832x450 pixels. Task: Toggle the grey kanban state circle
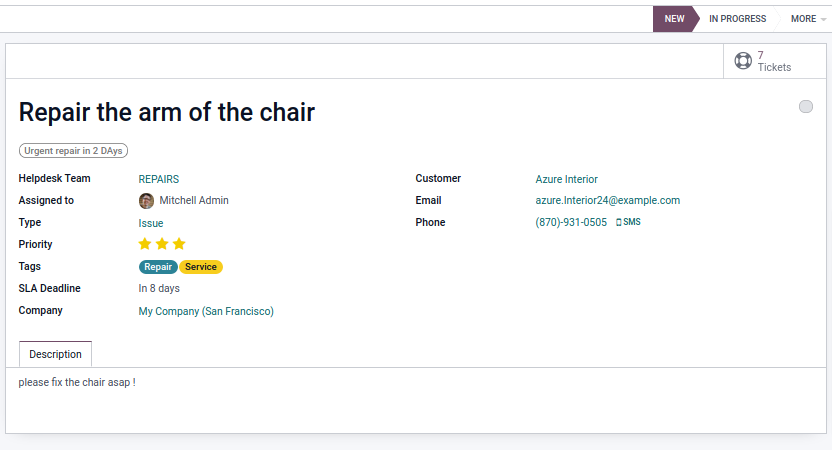806,107
